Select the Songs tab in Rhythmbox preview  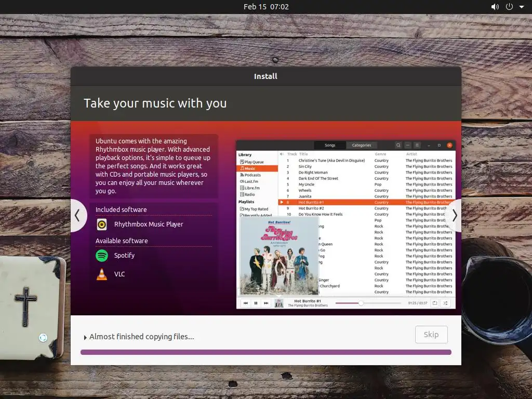click(330, 145)
